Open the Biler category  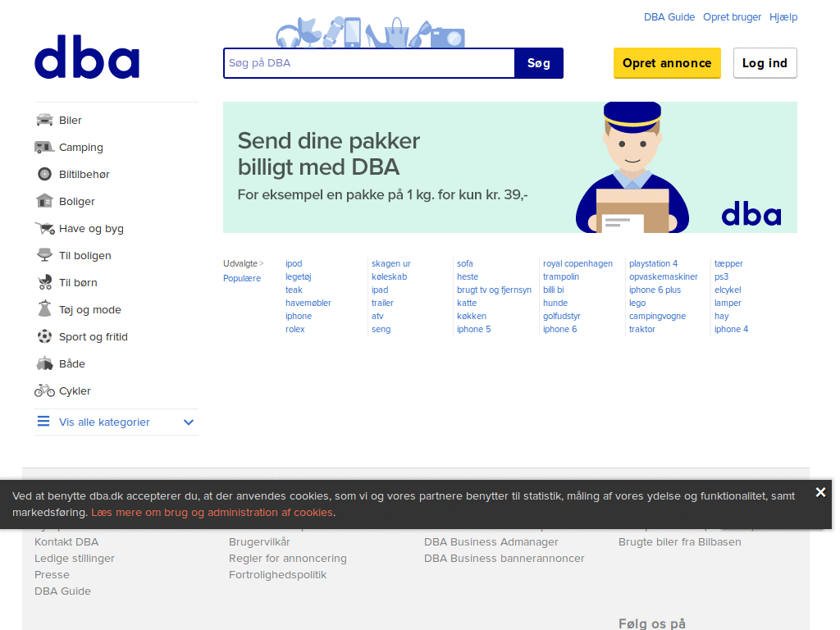71,120
